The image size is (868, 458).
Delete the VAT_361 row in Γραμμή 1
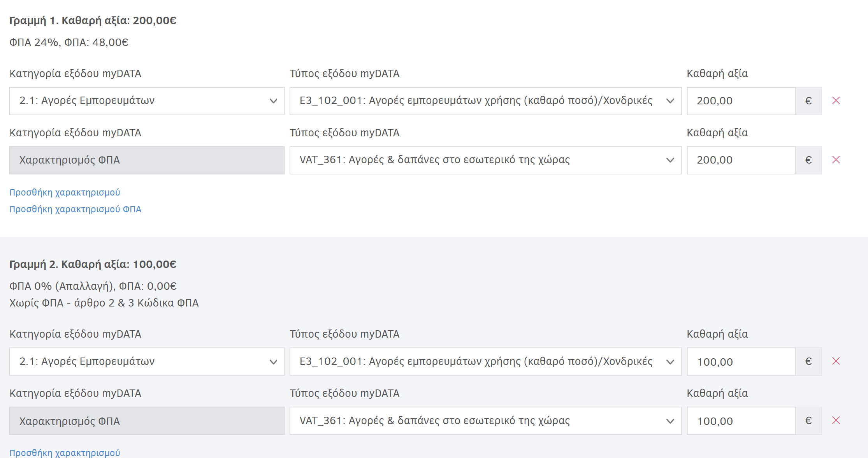836,160
